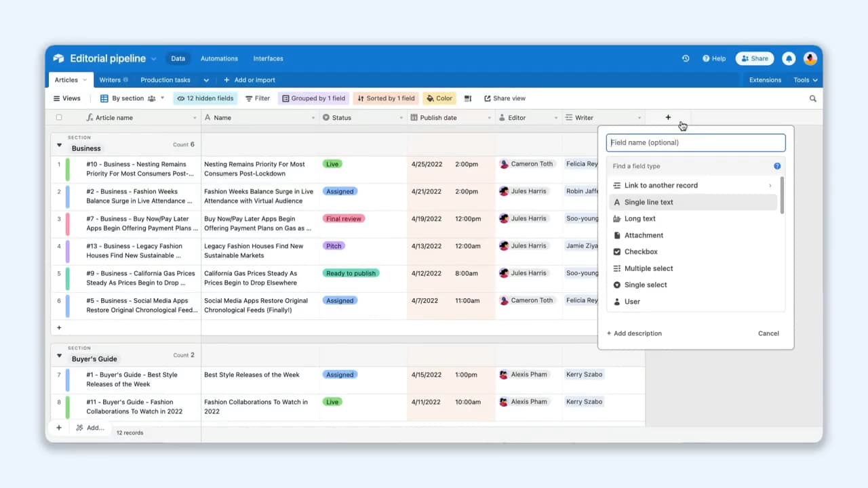Add a record in the Business group
The height and width of the screenshot is (488, 868).
coord(59,327)
